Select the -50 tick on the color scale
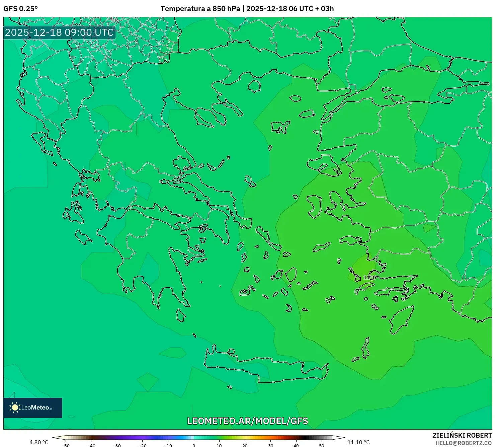The width and height of the screenshot is (495, 448). coord(66,445)
